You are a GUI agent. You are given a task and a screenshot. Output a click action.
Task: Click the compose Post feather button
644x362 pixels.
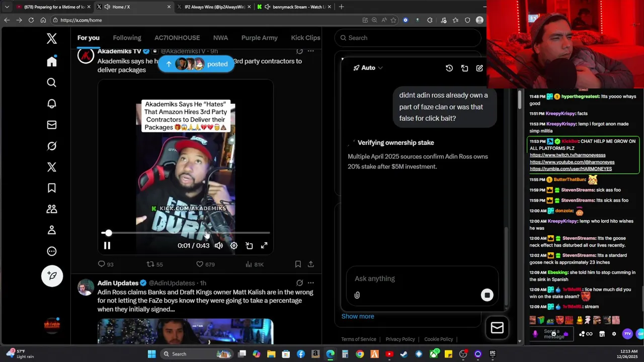pos(52,276)
